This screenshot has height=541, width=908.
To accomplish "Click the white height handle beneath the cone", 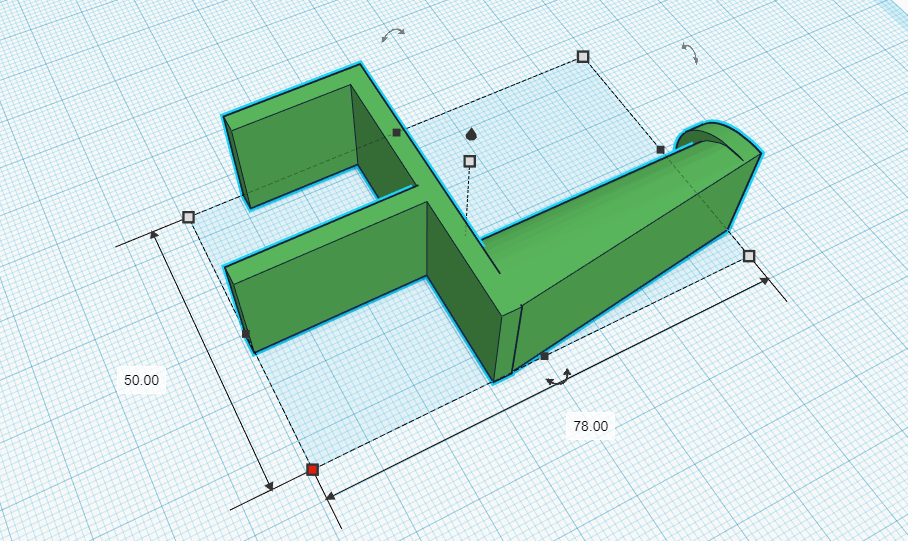I will point(470,161).
